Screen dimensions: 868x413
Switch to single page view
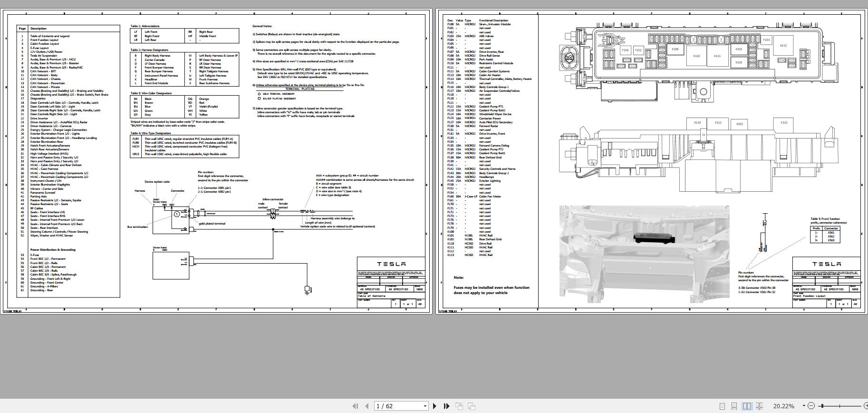(x=722, y=406)
